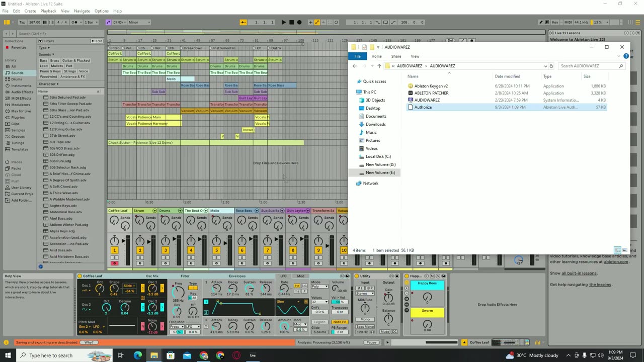Select the Authorize file
Image resolution: width=644 pixels, height=362 pixels.
click(x=423, y=107)
